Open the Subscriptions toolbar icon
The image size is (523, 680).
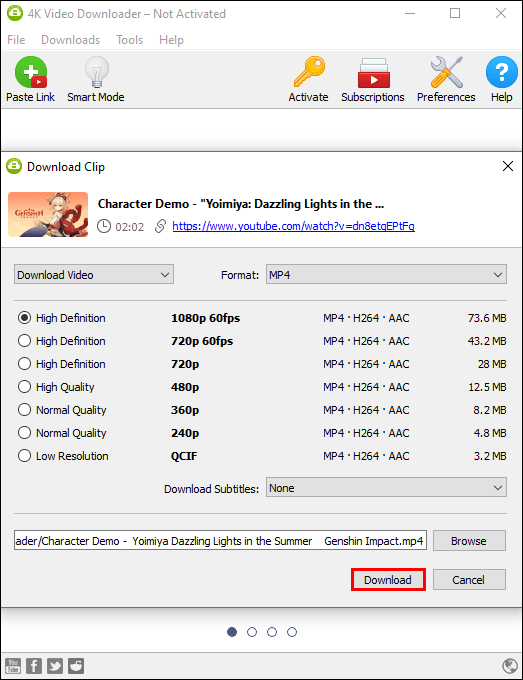point(373,72)
